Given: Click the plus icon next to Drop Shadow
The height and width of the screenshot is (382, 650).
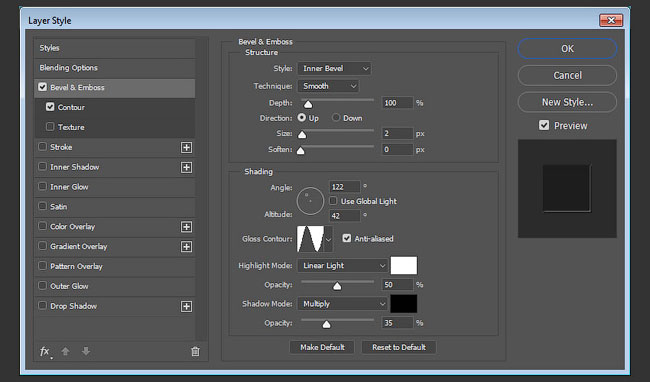Looking at the screenshot, I should point(186,306).
